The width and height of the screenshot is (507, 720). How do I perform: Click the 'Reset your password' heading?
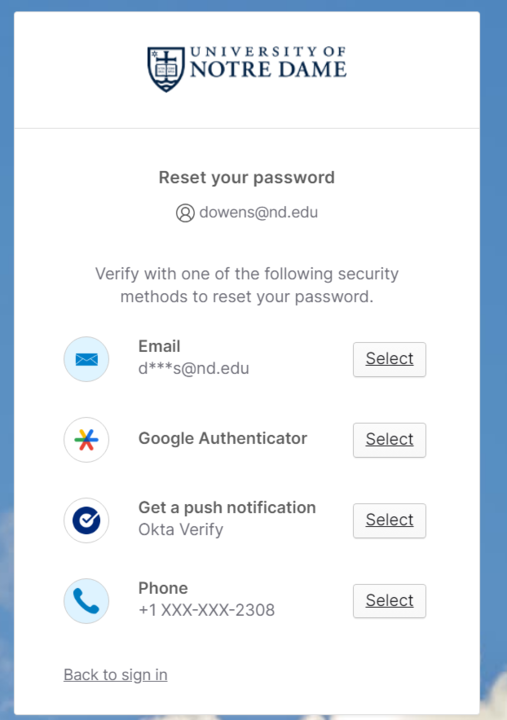click(x=247, y=178)
